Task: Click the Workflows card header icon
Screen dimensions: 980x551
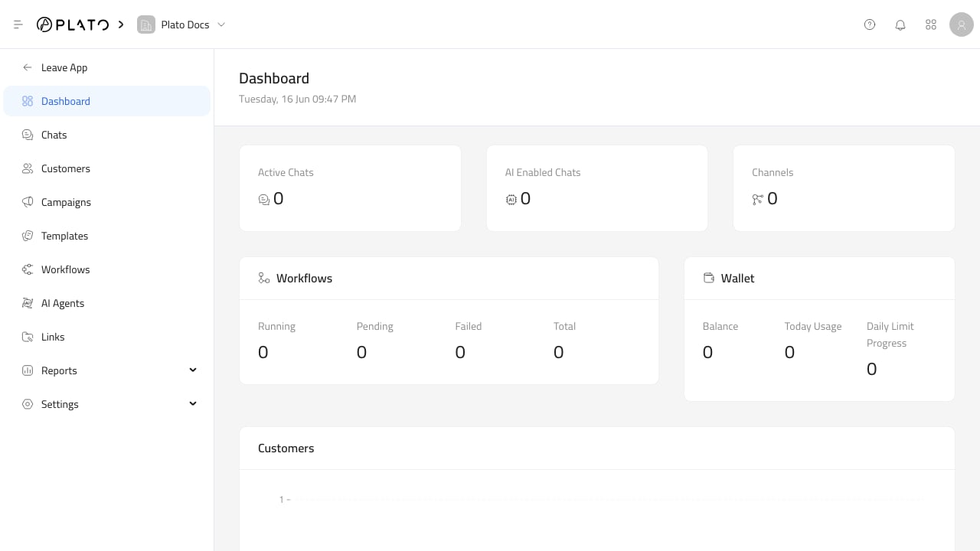Action: tap(264, 278)
